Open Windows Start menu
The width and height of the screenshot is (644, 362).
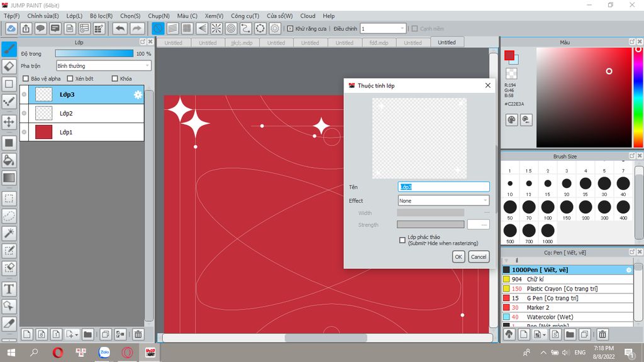coord(11,352)
